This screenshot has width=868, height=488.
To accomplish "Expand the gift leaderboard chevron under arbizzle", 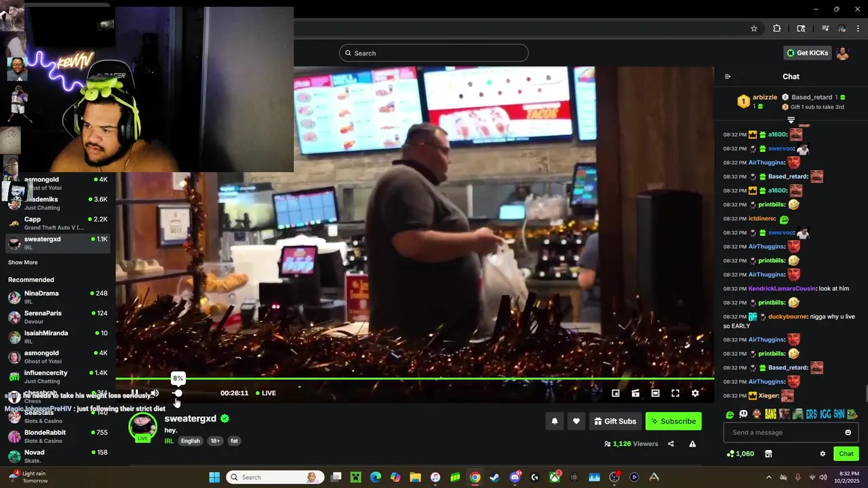I will coord(791,119).
